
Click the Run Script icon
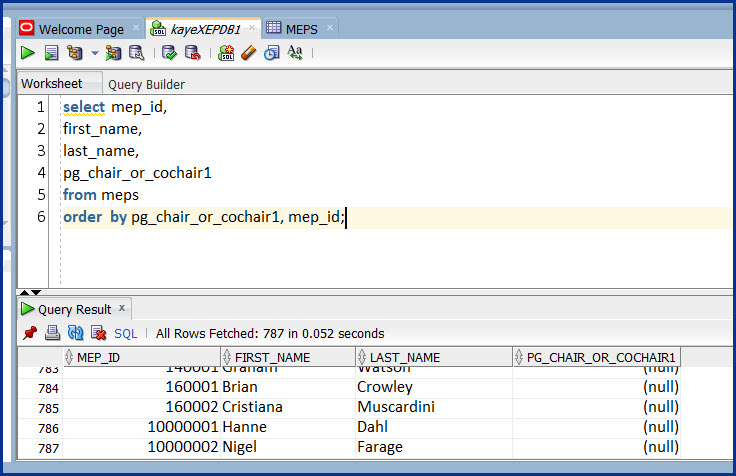point(51,53)
